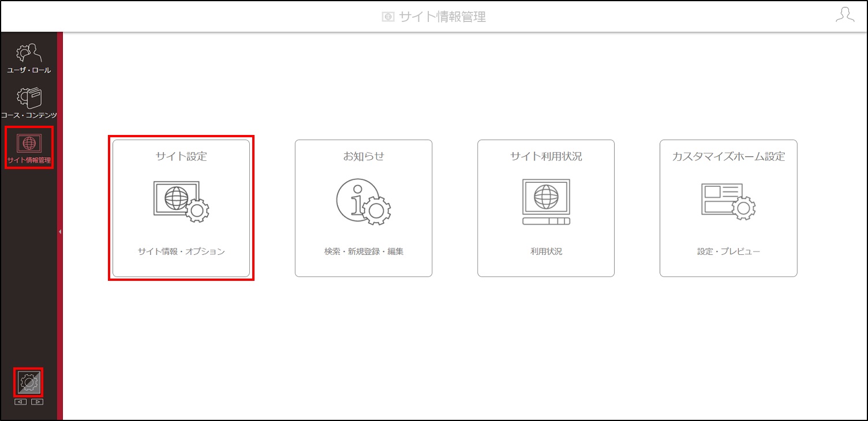The image size is (868, 421).
Task: Open the user profile icon in header
Action: point(845,15)
